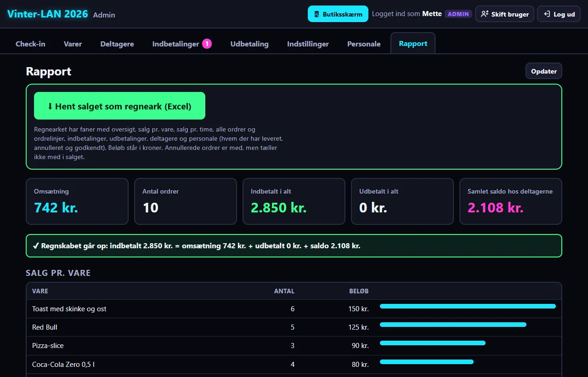Click the Regnearket description paragraph

[x=158, y=143]
